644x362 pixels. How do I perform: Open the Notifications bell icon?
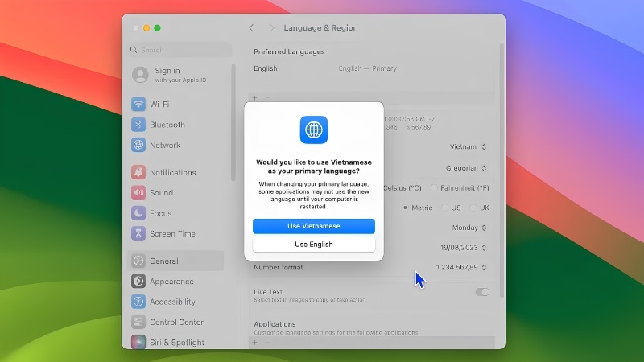pos(138,172)
